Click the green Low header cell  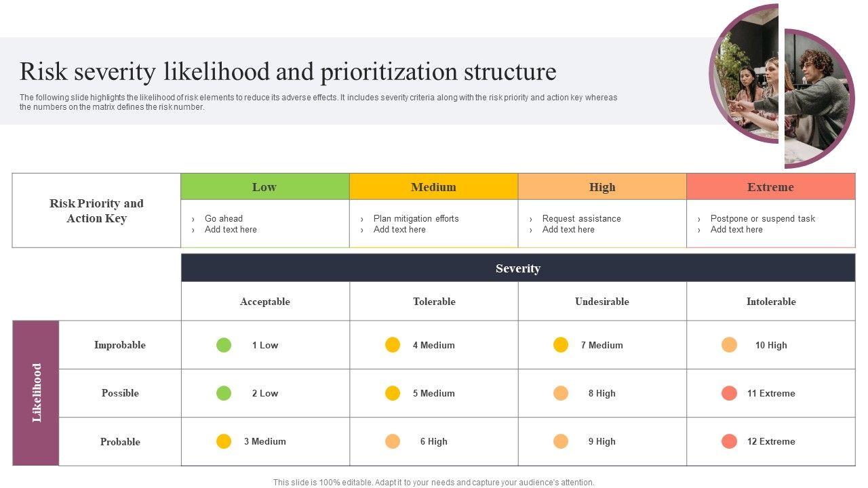[264, 187]
